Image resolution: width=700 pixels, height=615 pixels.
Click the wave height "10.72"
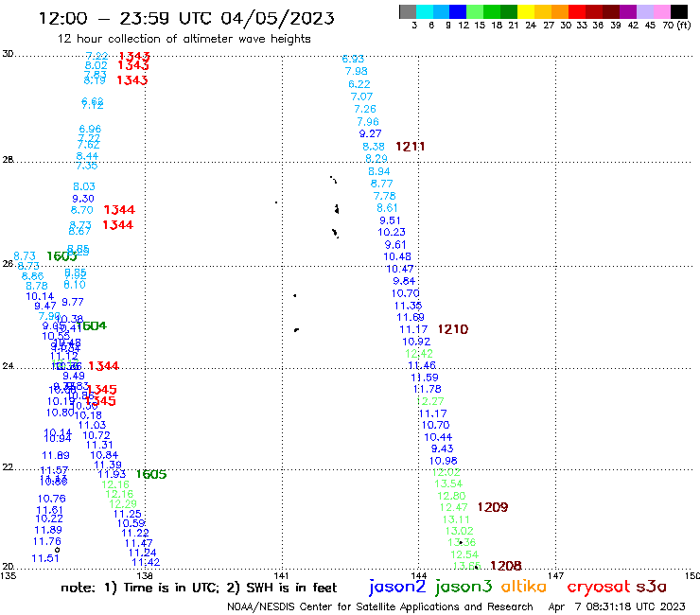pyautogui.click(x=96, y=435)
